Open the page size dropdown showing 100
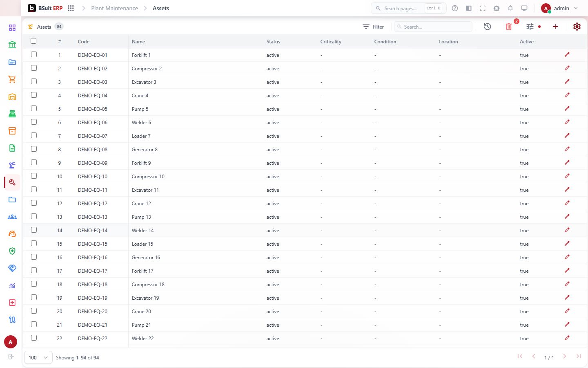 coord(38,357)
